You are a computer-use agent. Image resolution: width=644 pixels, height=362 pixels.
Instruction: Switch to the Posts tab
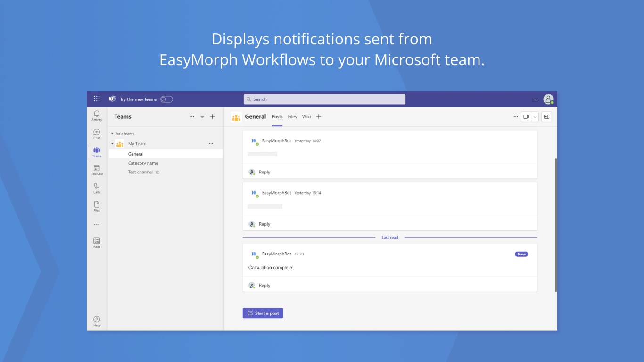(x=277, y=117)
